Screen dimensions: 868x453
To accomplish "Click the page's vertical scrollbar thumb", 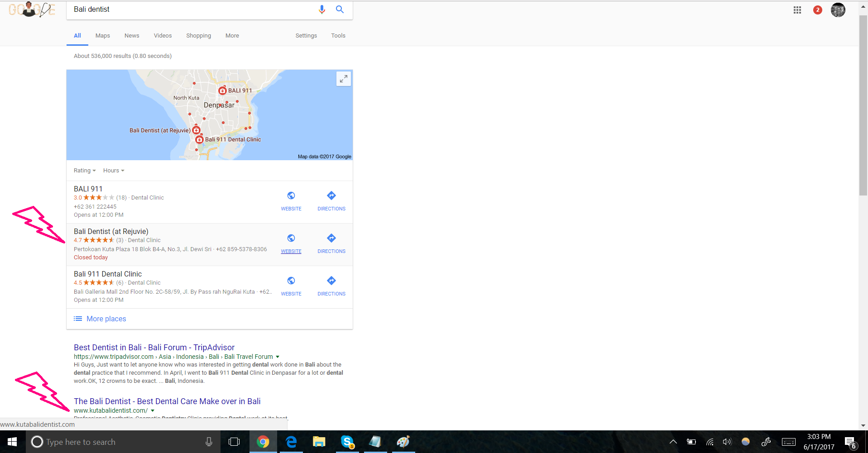I will [863, 104].
